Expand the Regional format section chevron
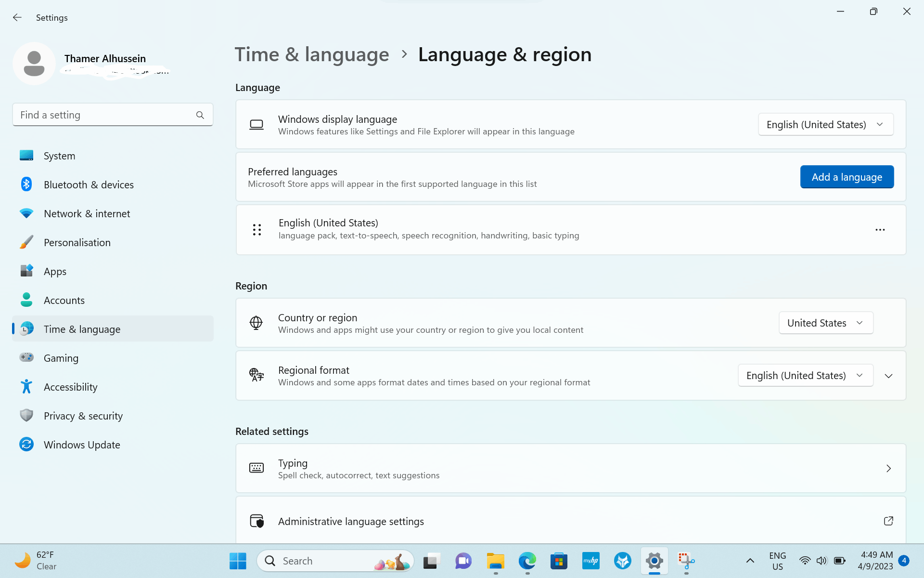Screen dimensions: 924x578 click(x=888, y=376)
